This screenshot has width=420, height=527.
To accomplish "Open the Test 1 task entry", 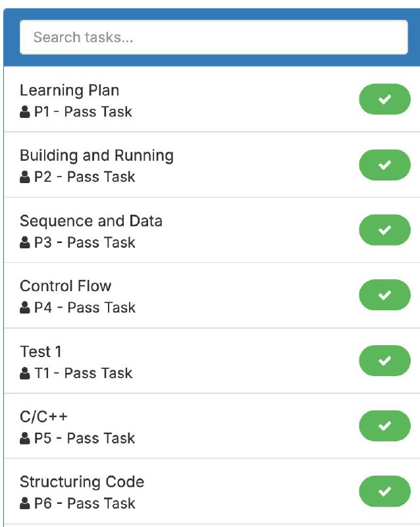I will pos(41,351).
